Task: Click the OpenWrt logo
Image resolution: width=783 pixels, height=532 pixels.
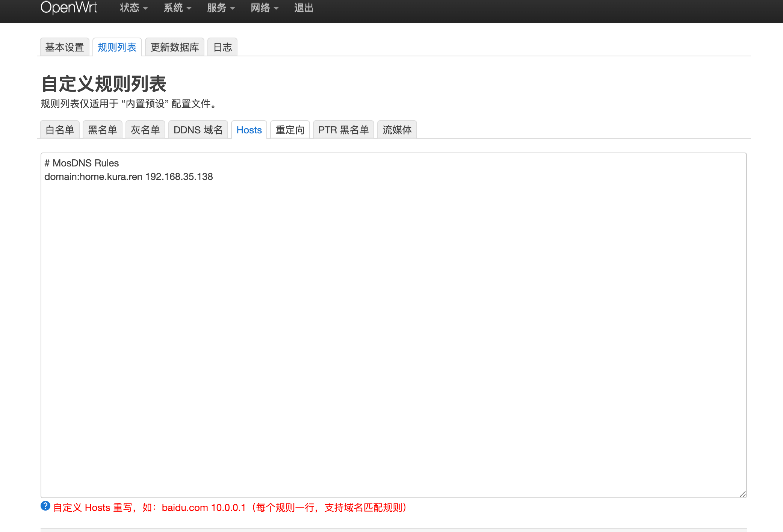Action: [x=69, y=8]
